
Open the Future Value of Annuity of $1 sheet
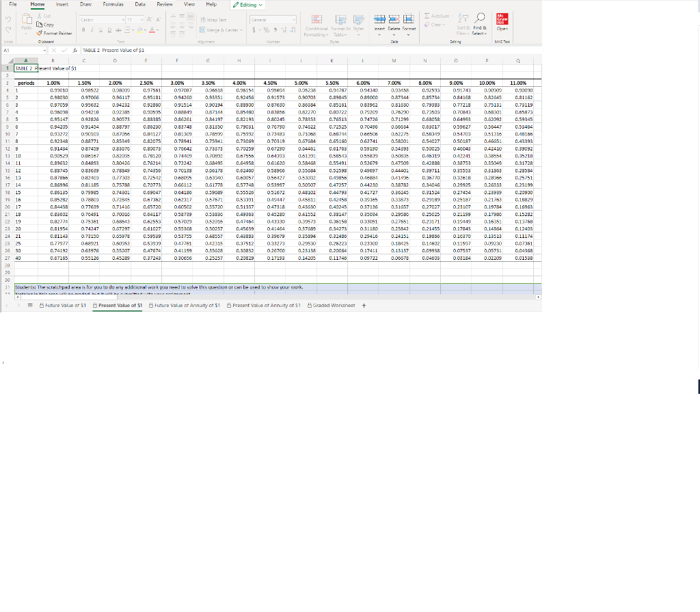coord(185,306)
